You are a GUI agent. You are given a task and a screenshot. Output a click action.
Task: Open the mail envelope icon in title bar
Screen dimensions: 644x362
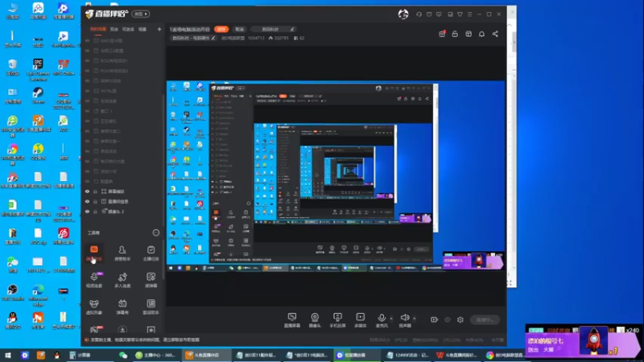[429, 14]
